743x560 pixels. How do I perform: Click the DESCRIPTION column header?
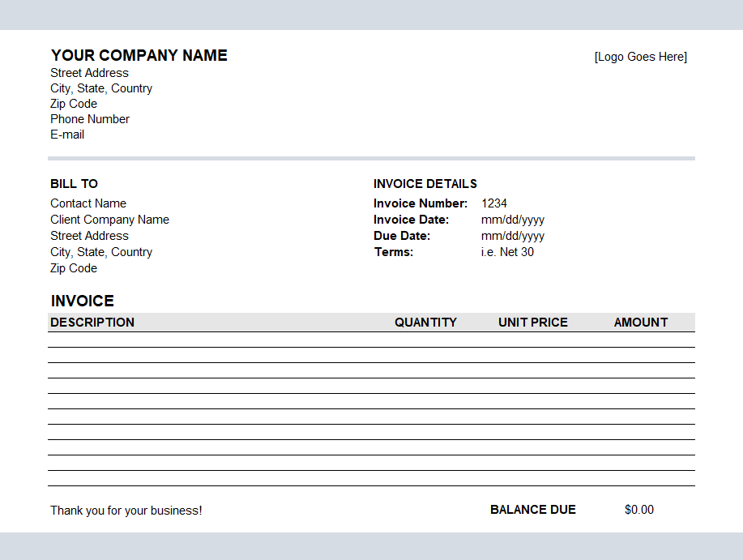pos(92,323)
